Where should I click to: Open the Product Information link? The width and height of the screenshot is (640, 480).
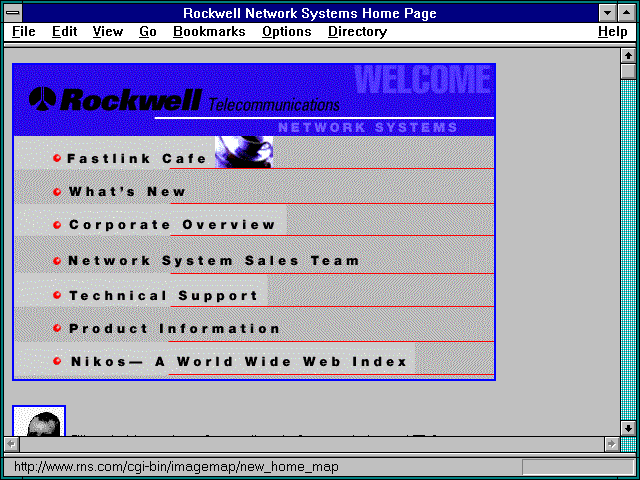point(174,329)
